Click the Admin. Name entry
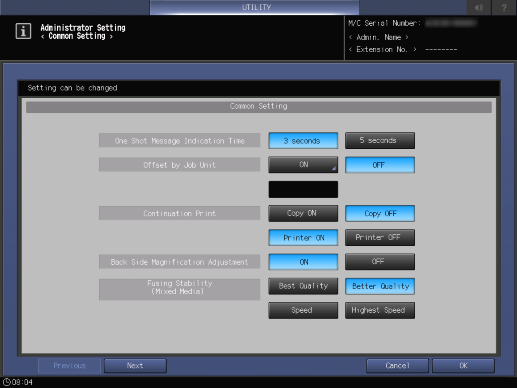The image size is (517, 388). point(378,37)
